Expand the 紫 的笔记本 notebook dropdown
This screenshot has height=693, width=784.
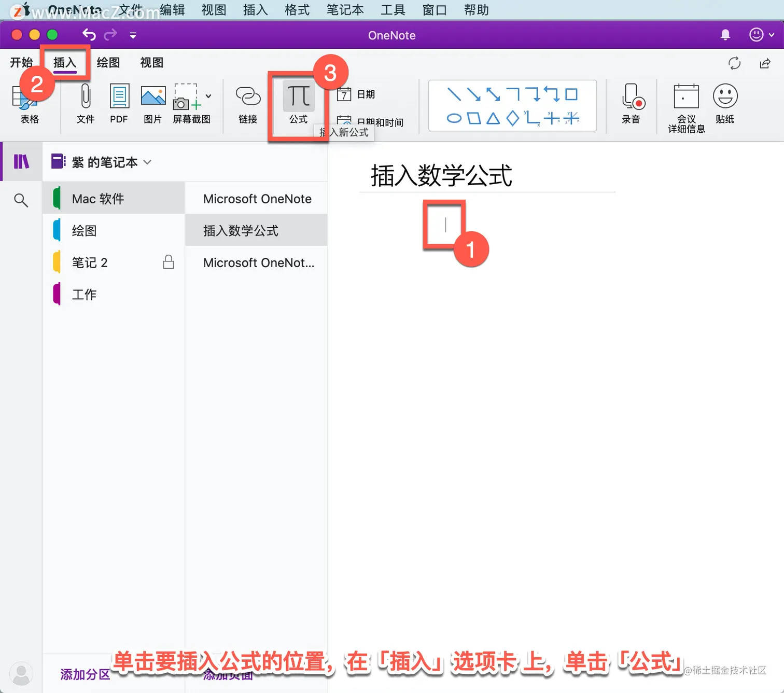[x=147, y=162]
